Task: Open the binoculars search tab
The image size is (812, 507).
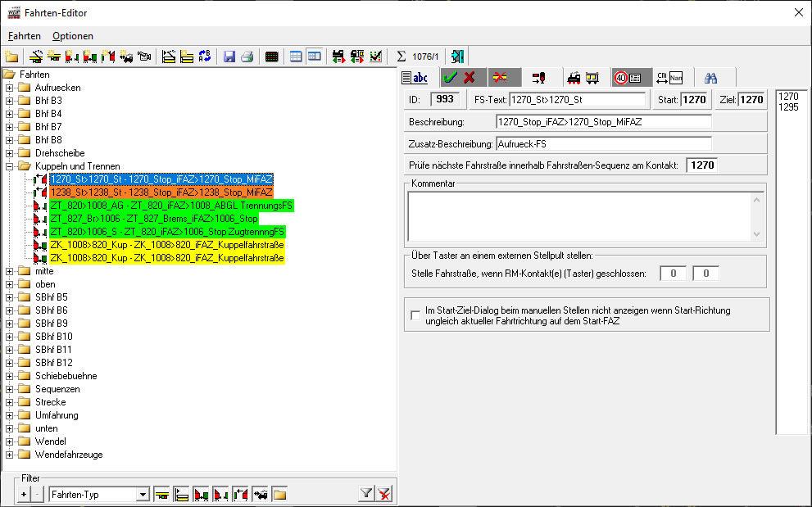Action: pos(711,78)
